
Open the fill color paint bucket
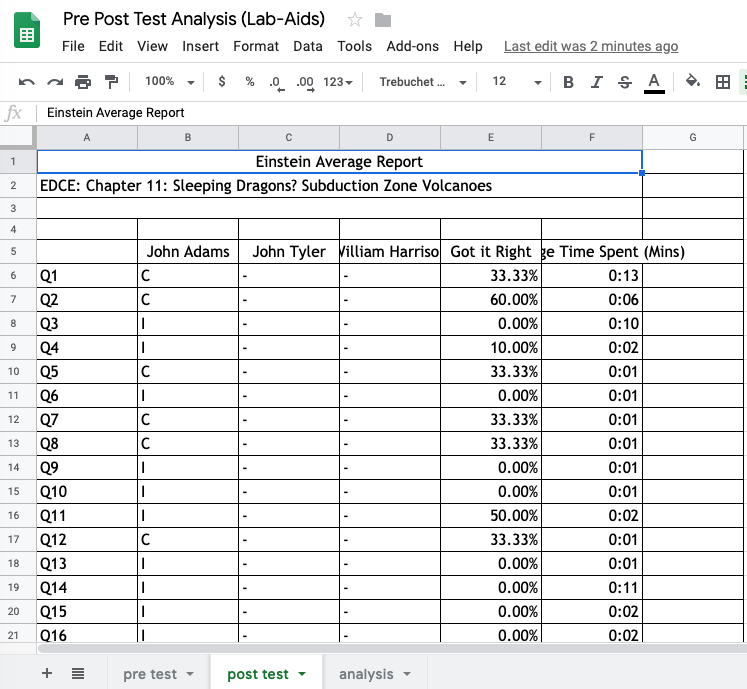(x=692, y=82)
